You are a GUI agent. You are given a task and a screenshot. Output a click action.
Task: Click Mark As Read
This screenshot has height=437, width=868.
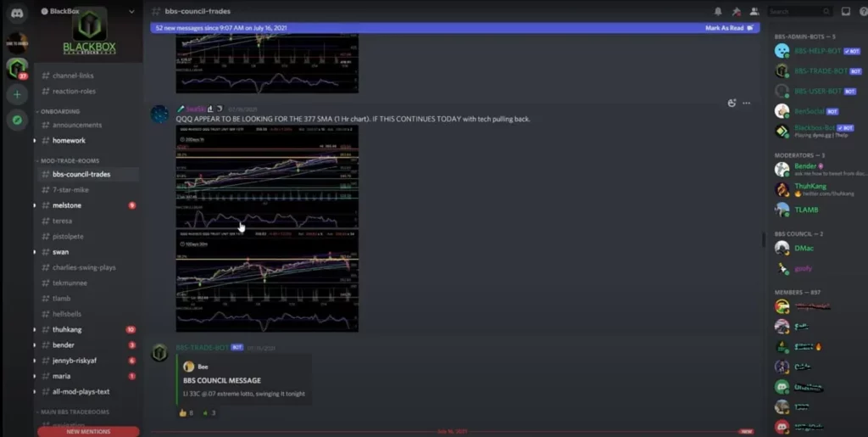(729, 28)
